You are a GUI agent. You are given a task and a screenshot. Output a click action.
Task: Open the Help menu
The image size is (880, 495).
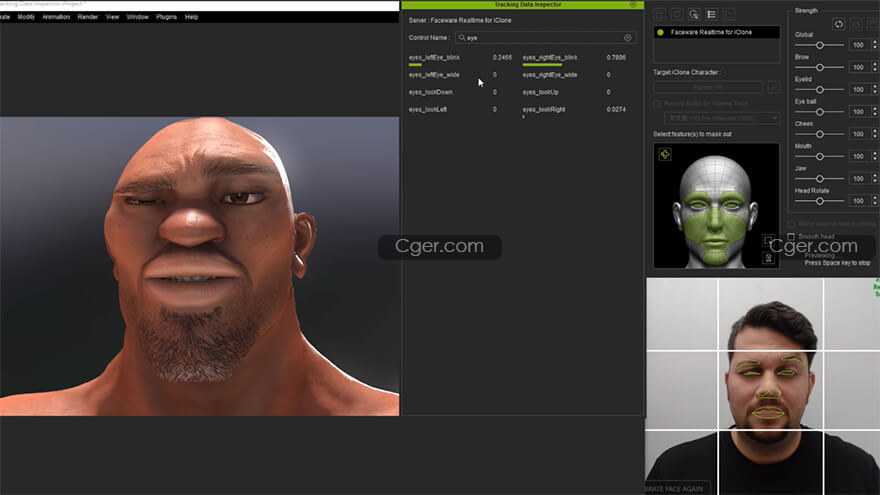[x=191, y=17]
